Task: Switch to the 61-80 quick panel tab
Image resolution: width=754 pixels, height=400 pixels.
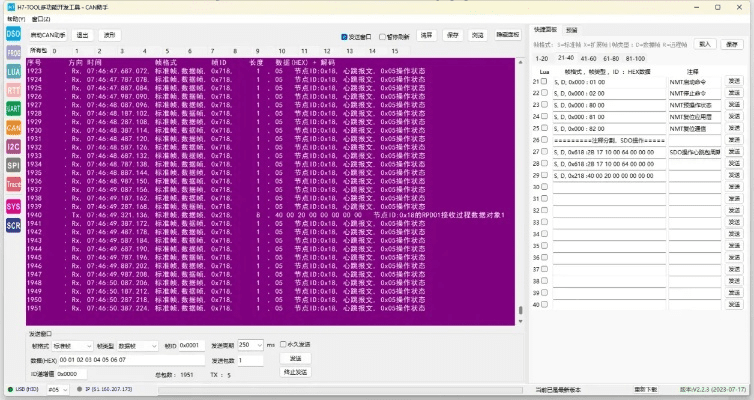Action: pos(611,59)
